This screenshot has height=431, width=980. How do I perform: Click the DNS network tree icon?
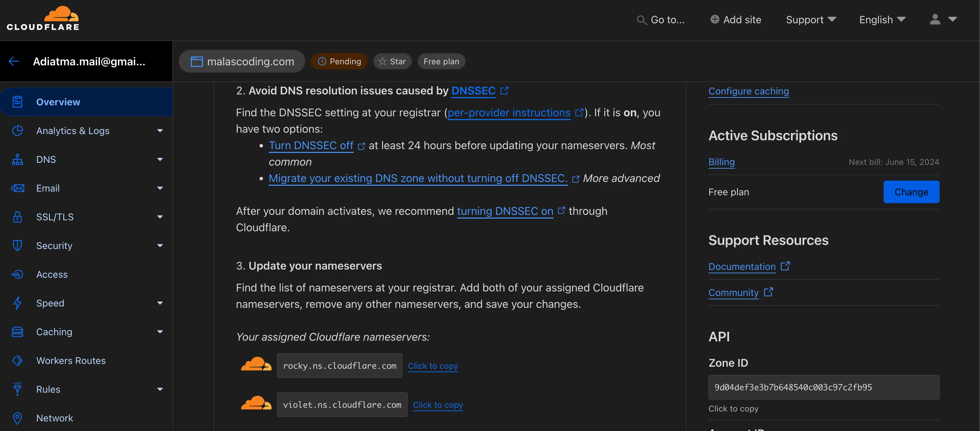pos(17,159)
